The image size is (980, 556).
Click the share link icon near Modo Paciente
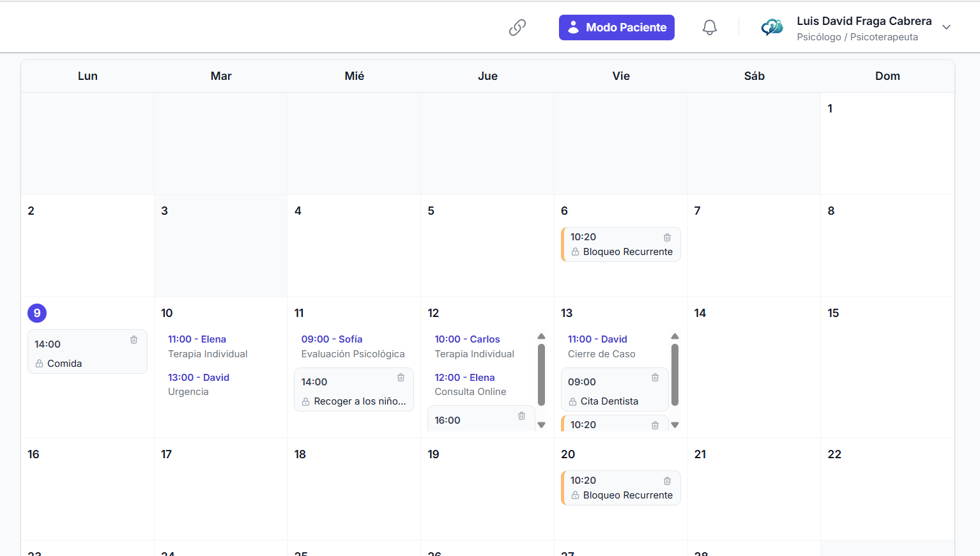pyautogui.click(x=517, y=27)
